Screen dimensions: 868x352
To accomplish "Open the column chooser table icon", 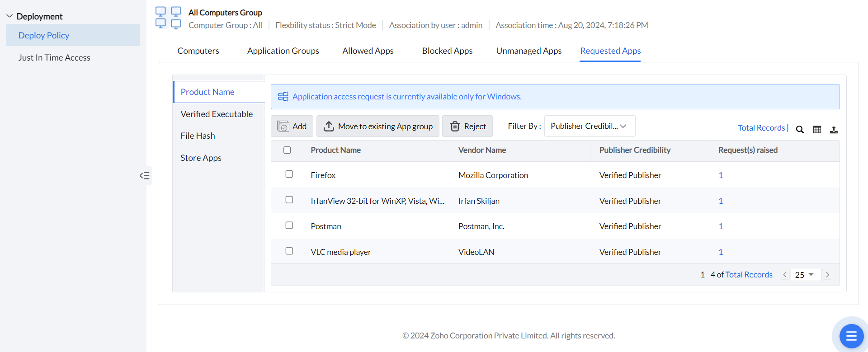I will [817, 130].
